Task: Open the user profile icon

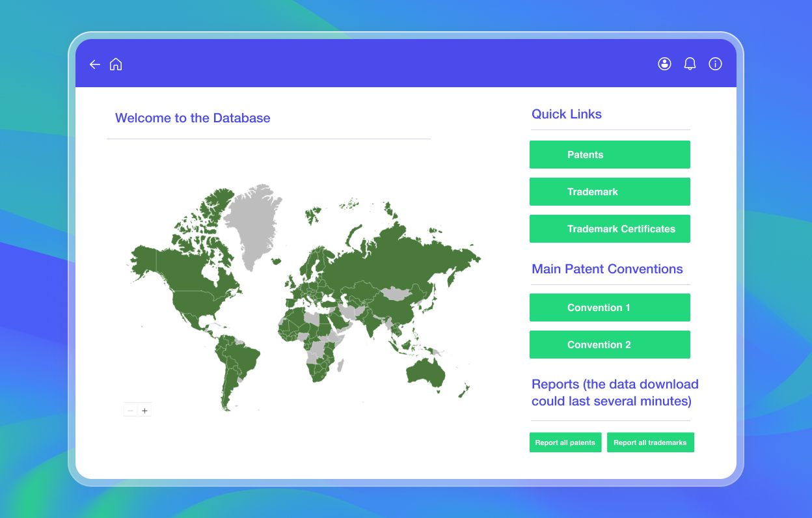Action: click(664, 64)
